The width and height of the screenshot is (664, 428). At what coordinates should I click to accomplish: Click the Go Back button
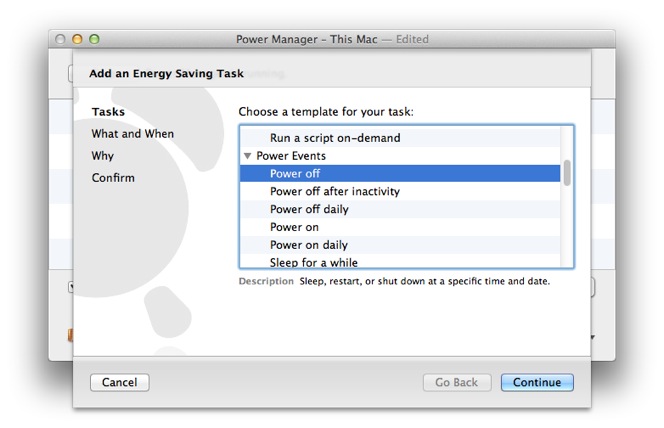456,382
